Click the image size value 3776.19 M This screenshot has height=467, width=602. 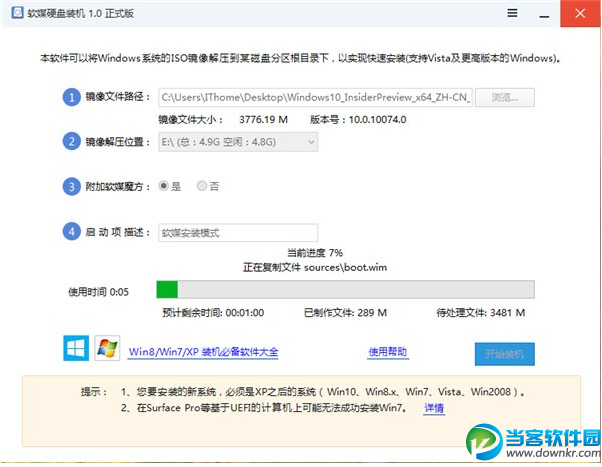tap(263, 120)
